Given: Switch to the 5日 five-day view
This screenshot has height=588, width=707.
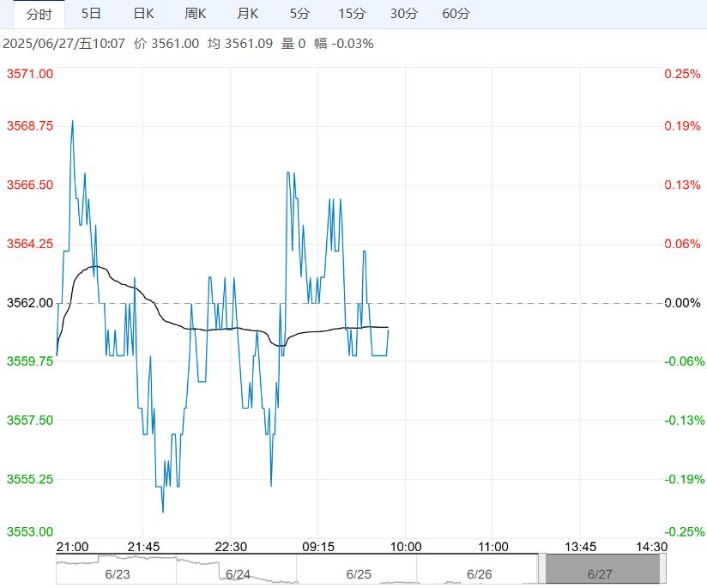Looking at the screenshot, I should point(91,14).
